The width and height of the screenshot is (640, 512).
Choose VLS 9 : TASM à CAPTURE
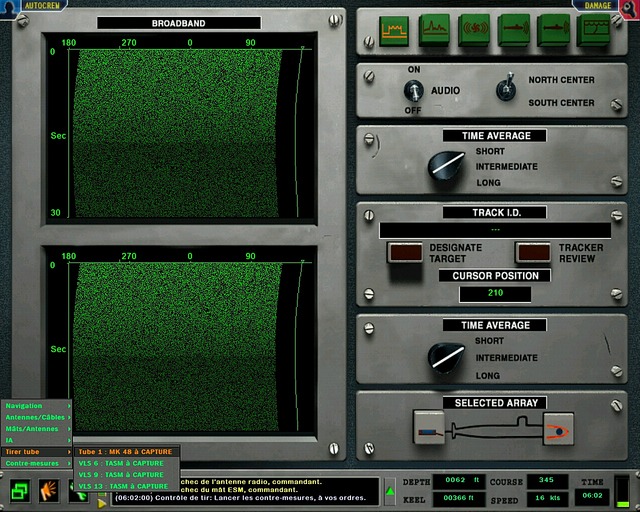126,474
